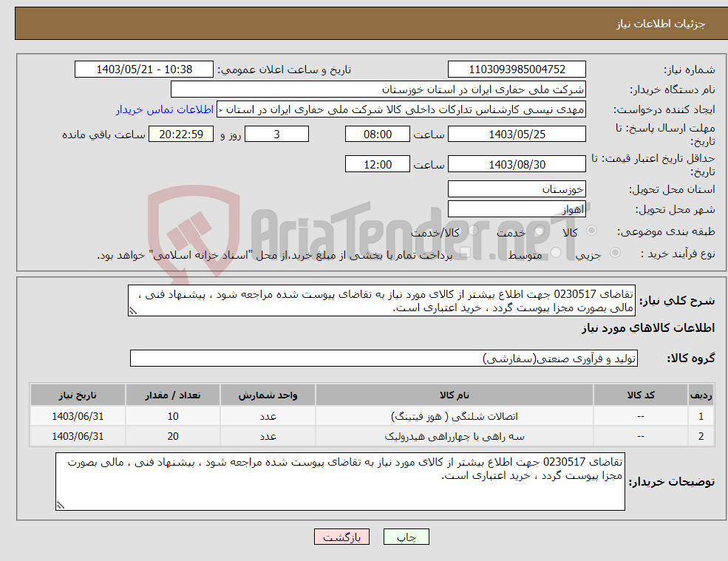728x561 pixels.
Task: Click نام کالا column header
Action: click(x=454, y=395)
